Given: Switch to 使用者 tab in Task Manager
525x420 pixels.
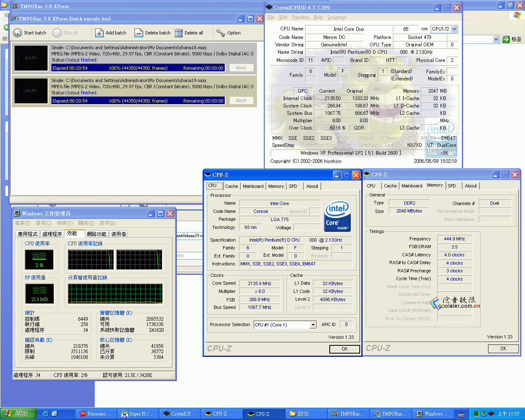Looking at the screenshot, I should click(119, 234).
